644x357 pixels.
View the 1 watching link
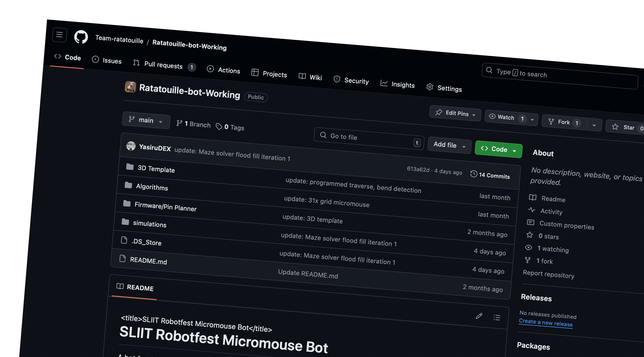pos(547,249)
